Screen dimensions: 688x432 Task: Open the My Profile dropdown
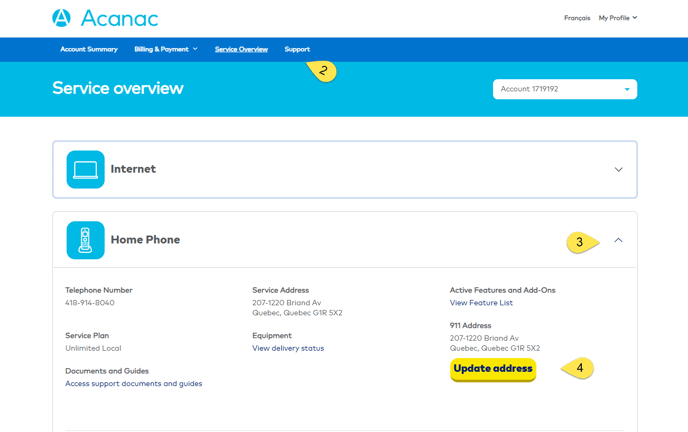click(x=618, y=18)
